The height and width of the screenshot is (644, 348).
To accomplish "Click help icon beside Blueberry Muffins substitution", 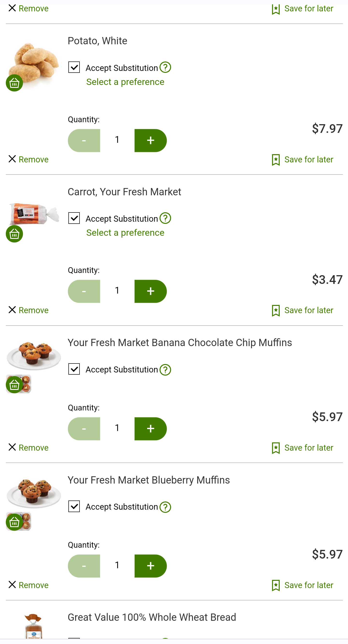I will (x=165, y=507).
